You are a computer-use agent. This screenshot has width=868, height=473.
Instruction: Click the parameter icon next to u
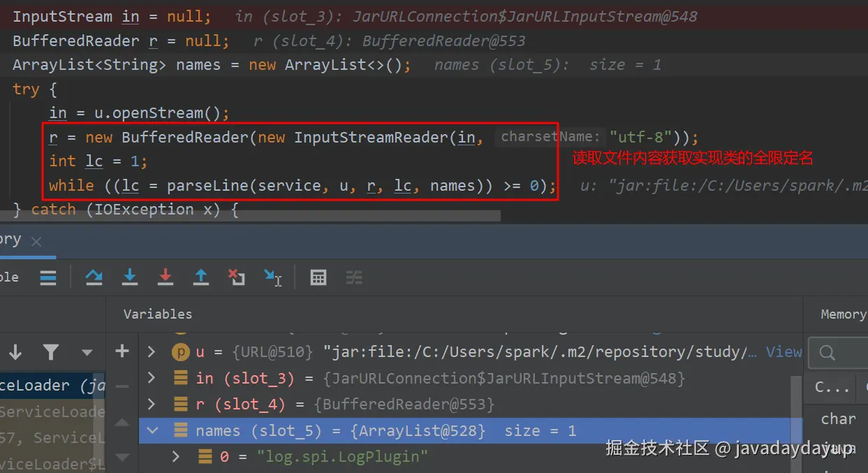pyautogui.click(x=181, y=352)
